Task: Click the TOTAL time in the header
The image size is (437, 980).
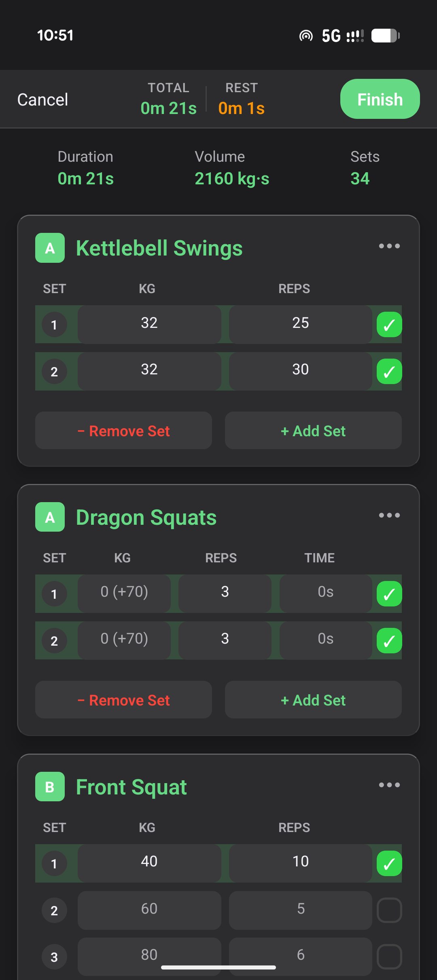Action: pyautogui.click(x=168, y=99)
